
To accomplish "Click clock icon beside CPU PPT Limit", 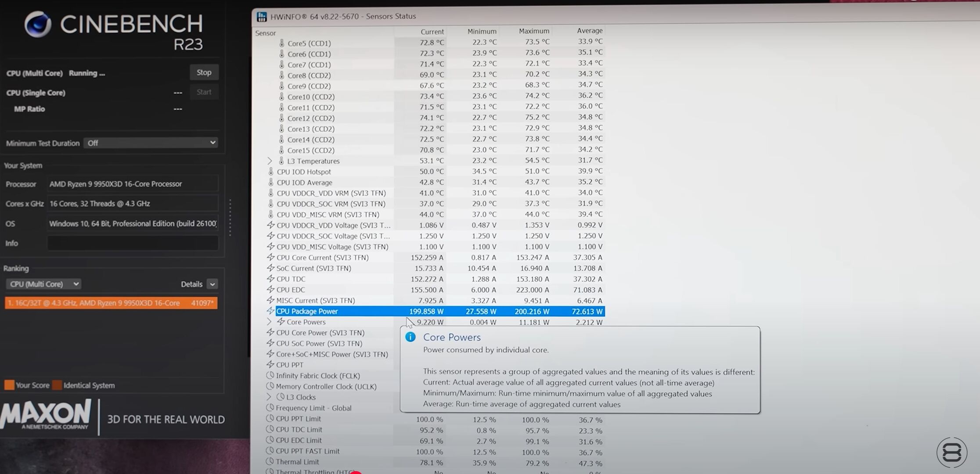I will coord(270,418).
